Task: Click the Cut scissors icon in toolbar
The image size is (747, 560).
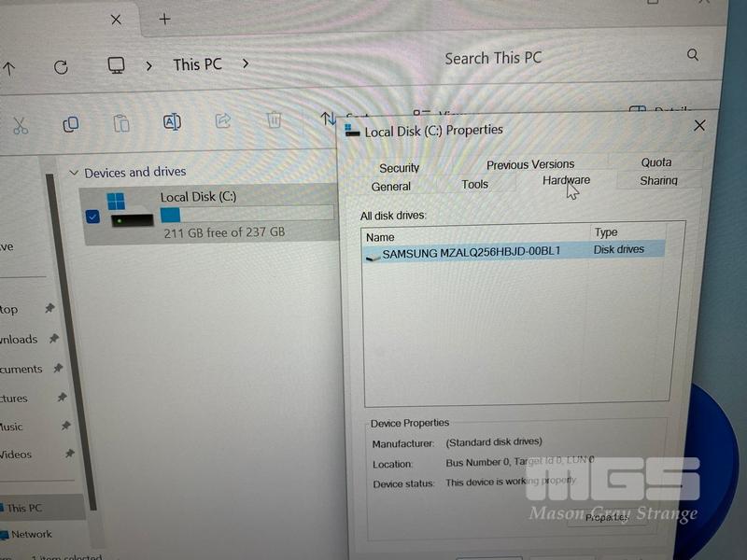Action: tap(21, 124)
